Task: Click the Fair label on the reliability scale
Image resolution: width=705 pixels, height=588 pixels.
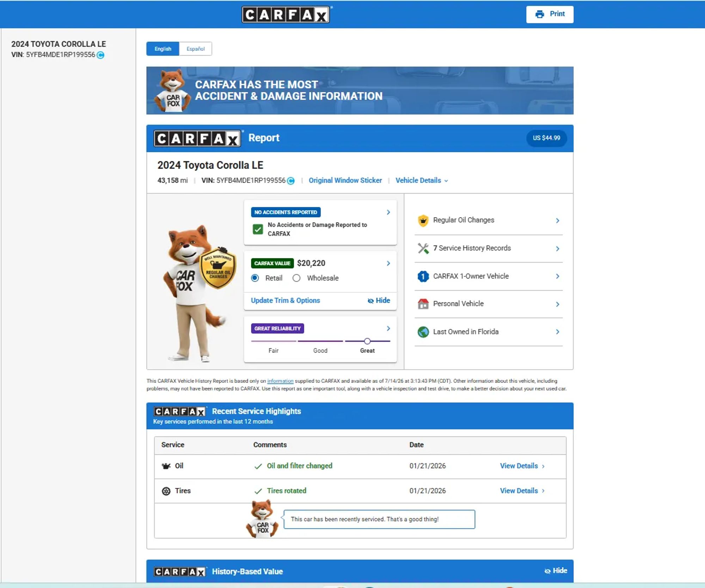Action: click(274, 351)
